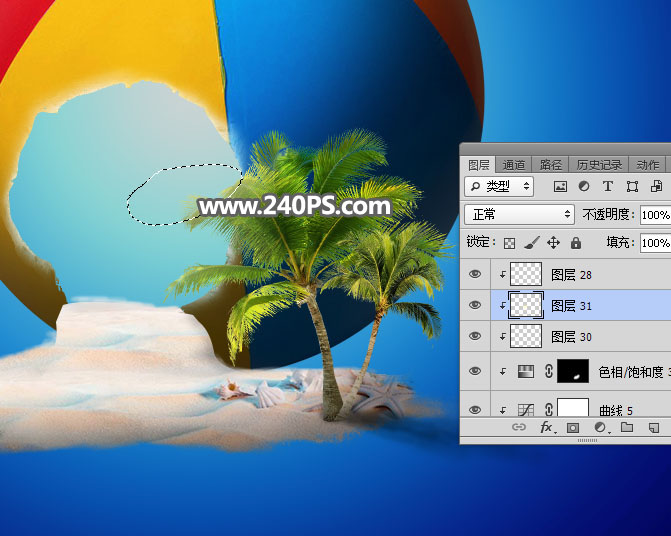
Task: Select the 图层 31 layer name
Action: click(x=571, y=306)
